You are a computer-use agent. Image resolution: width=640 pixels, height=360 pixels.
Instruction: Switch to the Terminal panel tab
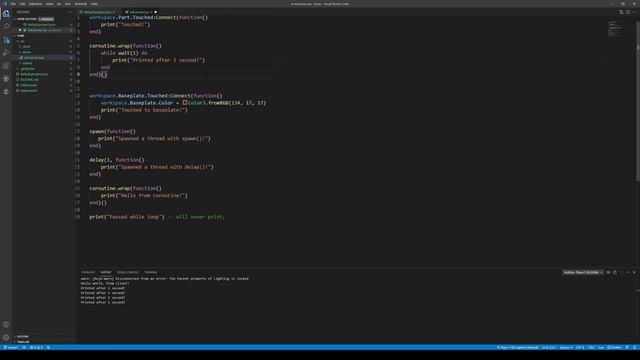[151, 272]
